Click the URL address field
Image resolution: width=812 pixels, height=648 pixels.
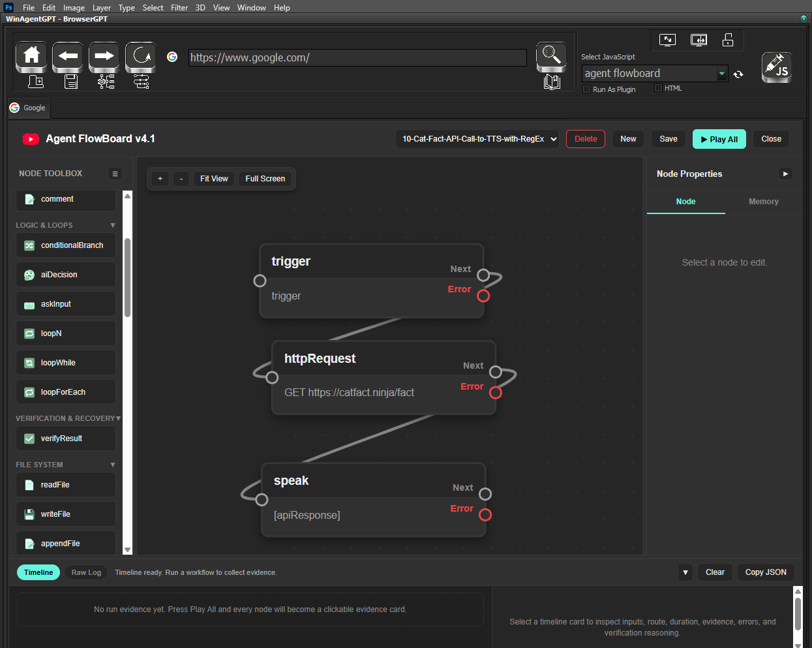357,57
